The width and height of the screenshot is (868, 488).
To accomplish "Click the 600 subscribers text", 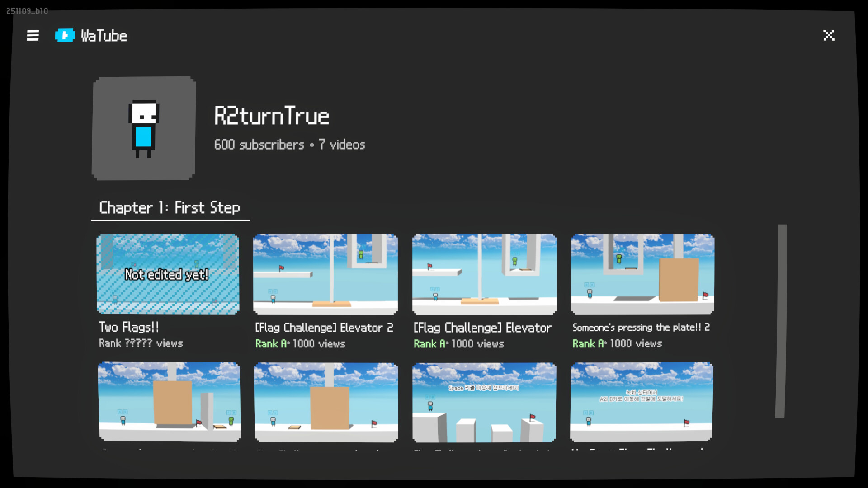I will [x=259, y=145].
